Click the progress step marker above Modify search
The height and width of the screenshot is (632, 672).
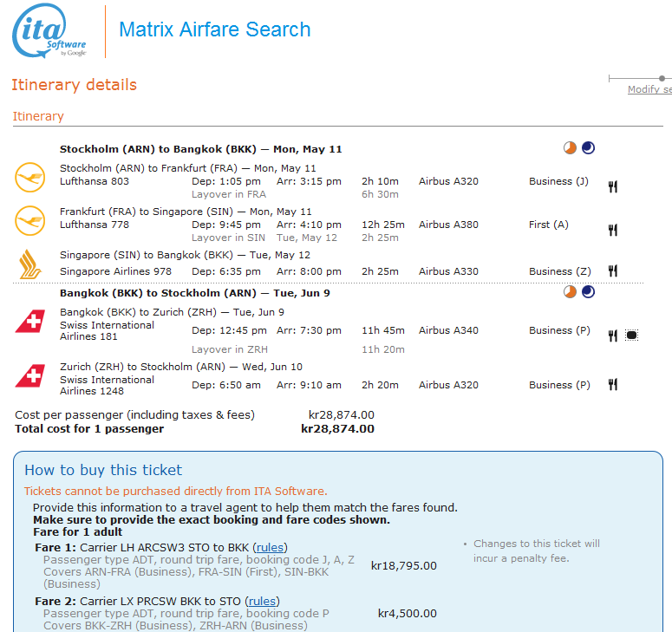662,78
